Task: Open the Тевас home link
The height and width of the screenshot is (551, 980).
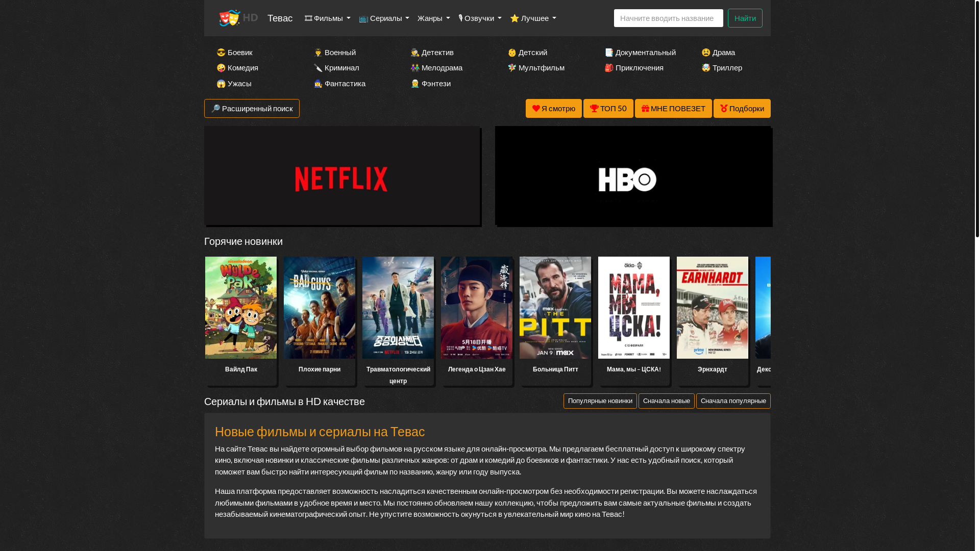Action: click(x=280, y=18)
